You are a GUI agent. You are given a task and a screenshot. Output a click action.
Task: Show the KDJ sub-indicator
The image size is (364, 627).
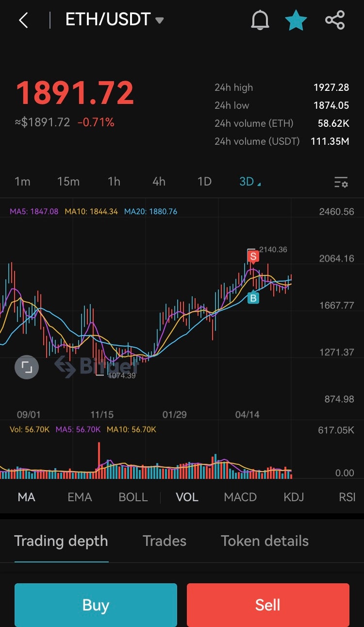(294, 497)
